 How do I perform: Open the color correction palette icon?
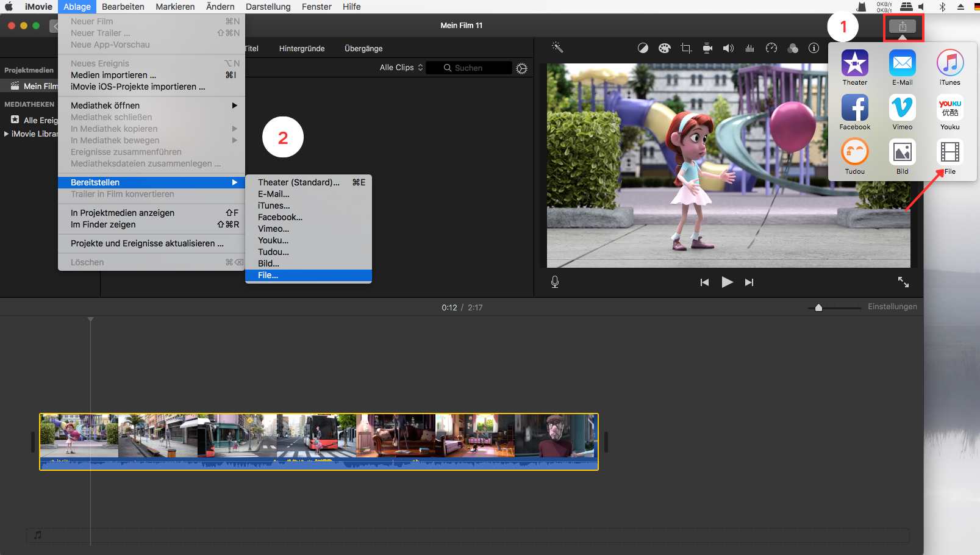pyautogui.click(x=664, y=48)
